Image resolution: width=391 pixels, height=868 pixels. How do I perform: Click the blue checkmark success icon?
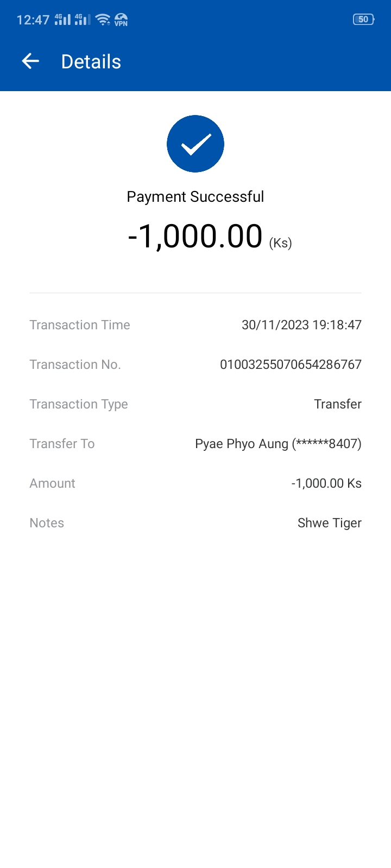click(x=195, y=144)
